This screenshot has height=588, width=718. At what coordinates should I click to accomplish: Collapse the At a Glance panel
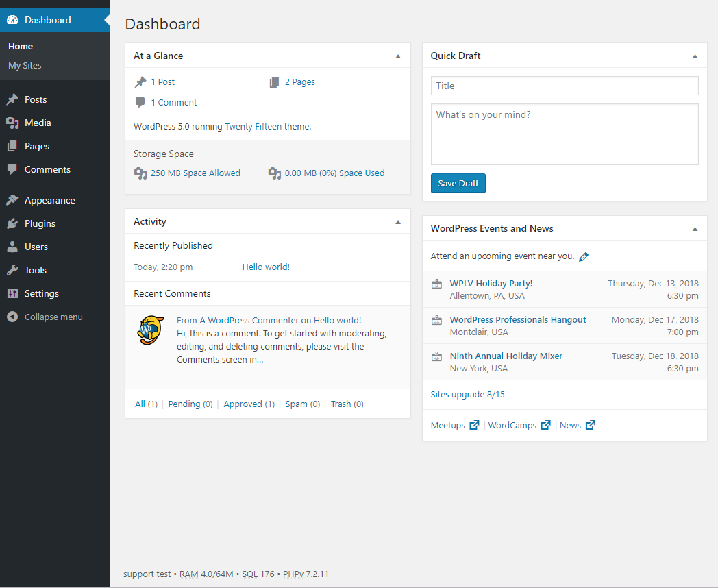pos(398,56)
